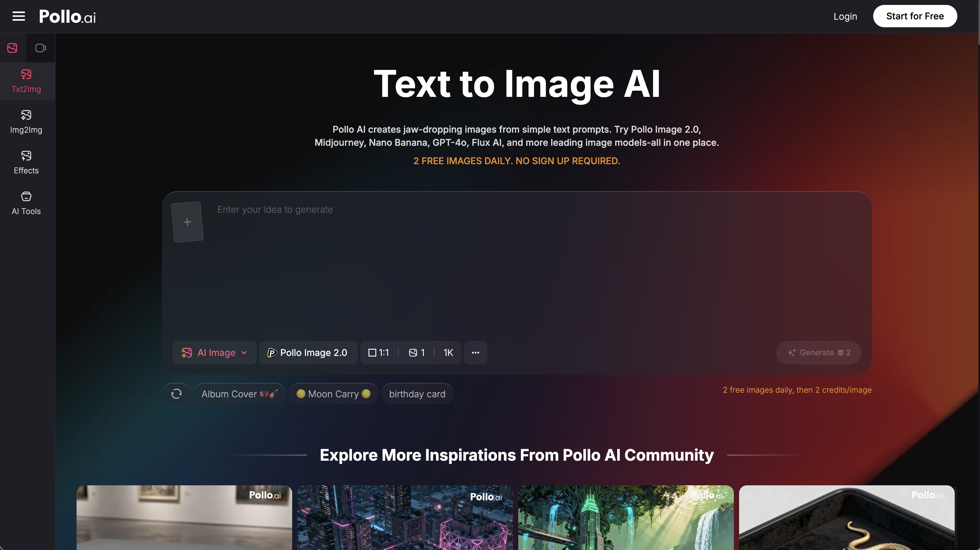This screenshot has height=550, width=980.
Task: Select the Txt2Img tool in the sidebar
Action: coord(26,81)
